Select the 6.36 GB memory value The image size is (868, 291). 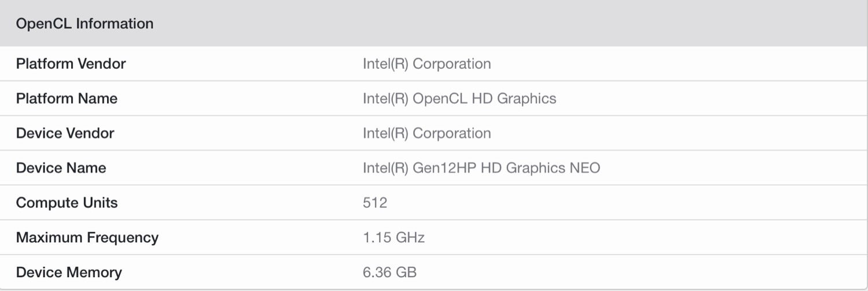[x=389, y=272]
